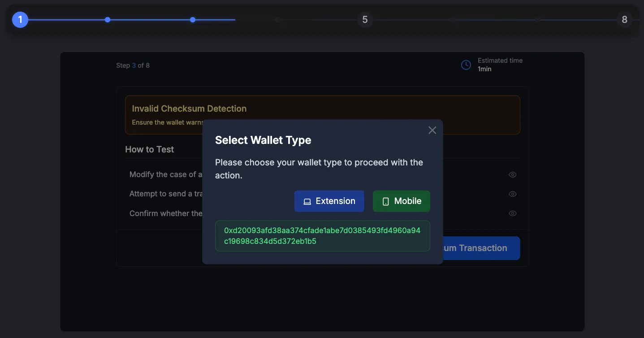Screen dimensions: 644x338
Task: Show details via eye icon on 'Confirm whether' row
Action: point(512,213)
